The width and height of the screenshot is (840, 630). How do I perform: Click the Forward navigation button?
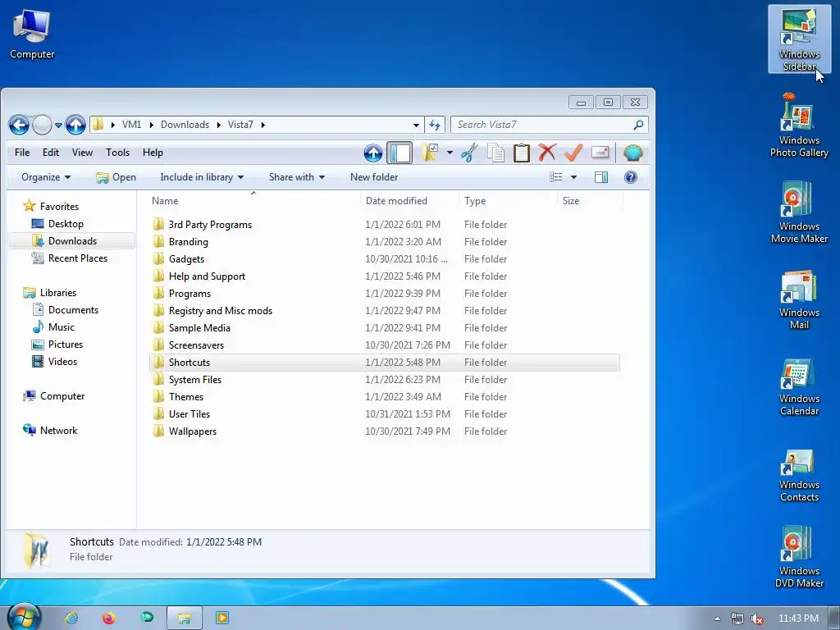(42, 126)
